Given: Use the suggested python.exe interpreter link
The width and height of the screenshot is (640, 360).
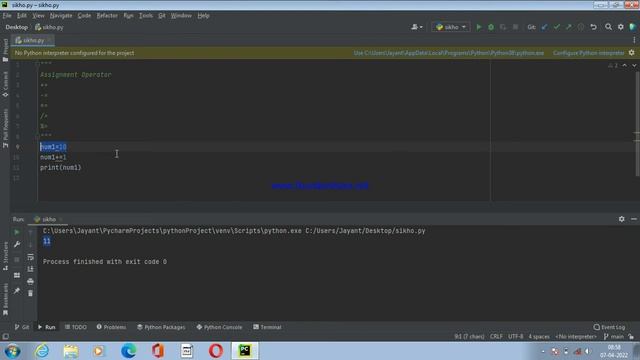Looking at the screenshot, I should pos(449,53).
